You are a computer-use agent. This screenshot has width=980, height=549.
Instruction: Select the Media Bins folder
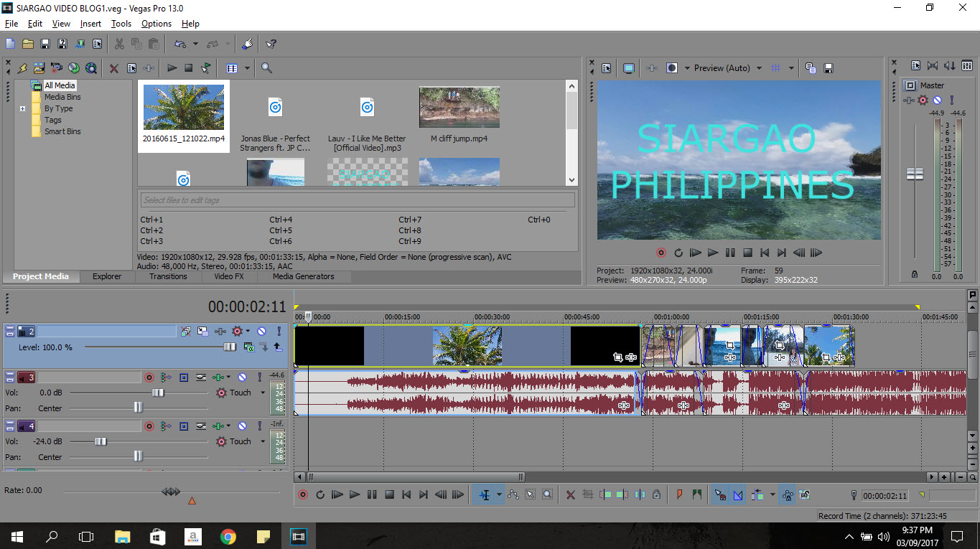click(62, 97)
